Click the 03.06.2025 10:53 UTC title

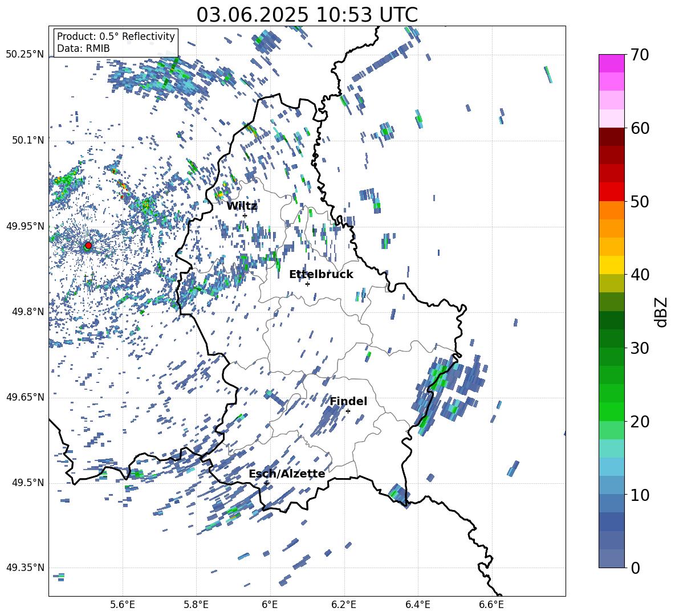307,15
